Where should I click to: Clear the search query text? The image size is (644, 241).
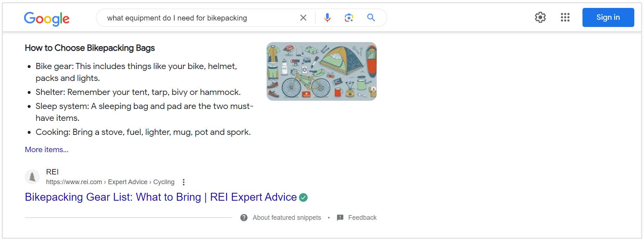pos(303,18)
